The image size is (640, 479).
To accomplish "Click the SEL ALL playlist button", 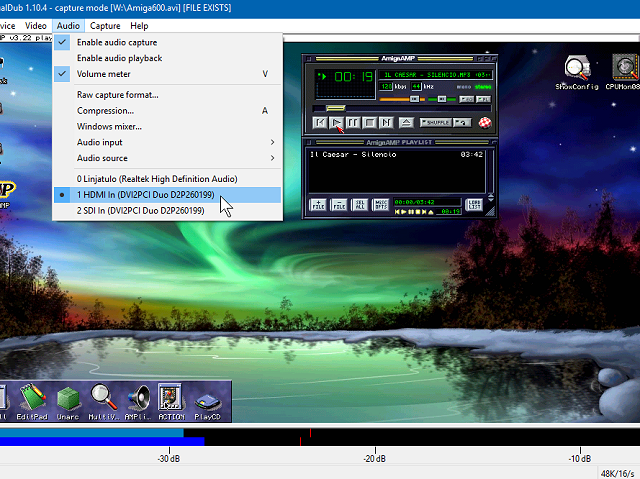I will click(360, 205).
